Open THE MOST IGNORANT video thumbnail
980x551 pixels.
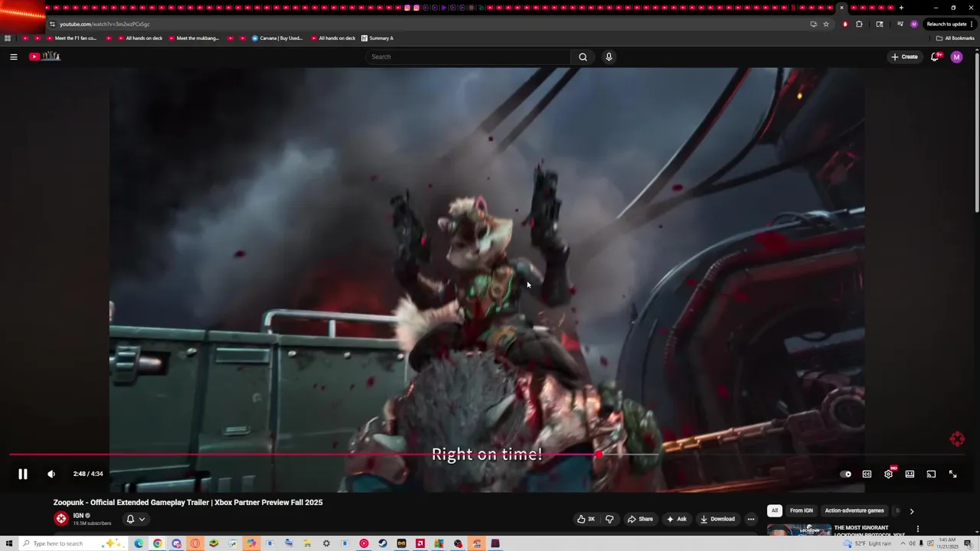799,530
